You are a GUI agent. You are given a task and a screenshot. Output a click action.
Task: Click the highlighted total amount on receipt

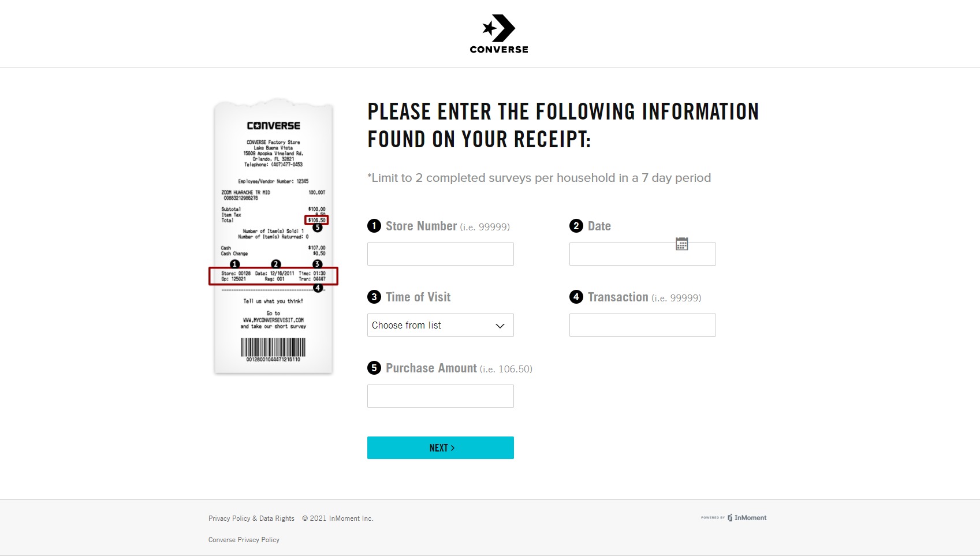pos(316,220)
